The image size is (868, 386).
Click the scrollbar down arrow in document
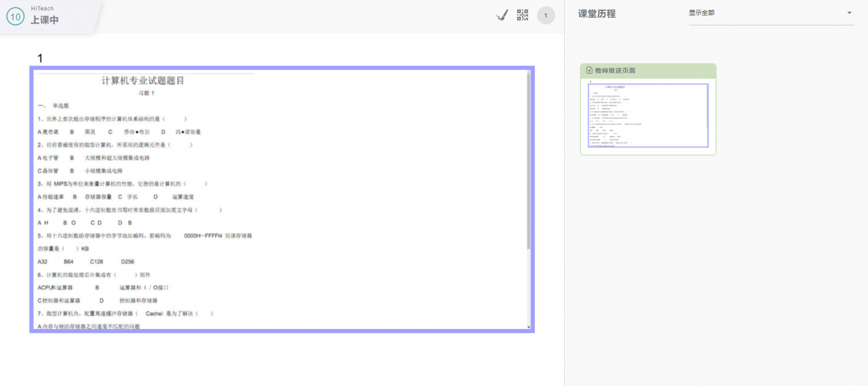click(x=528, y=327)
